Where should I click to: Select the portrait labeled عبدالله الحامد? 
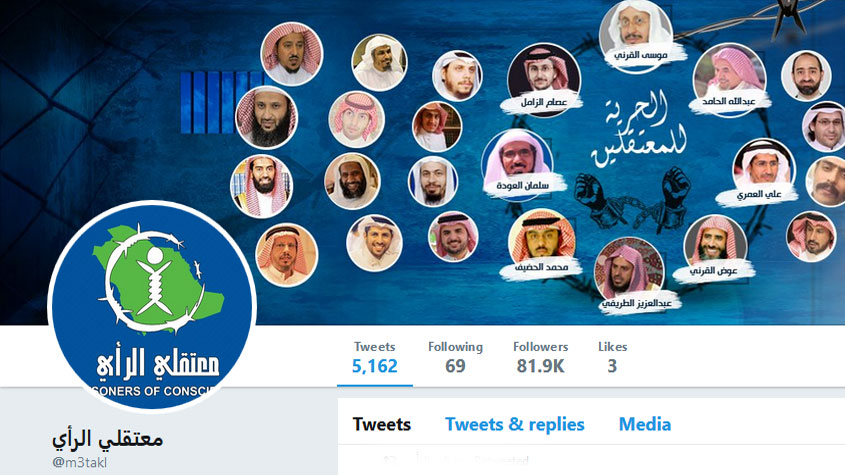click(x=729, y=75)
